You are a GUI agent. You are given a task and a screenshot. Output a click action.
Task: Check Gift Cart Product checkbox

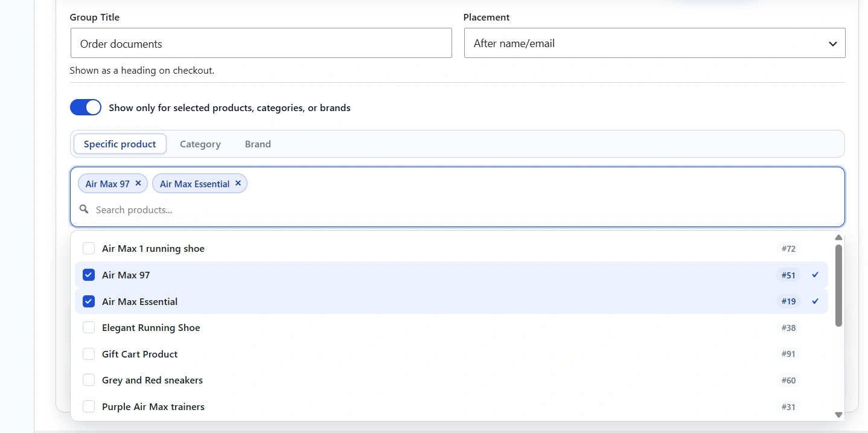coord(89,354)
